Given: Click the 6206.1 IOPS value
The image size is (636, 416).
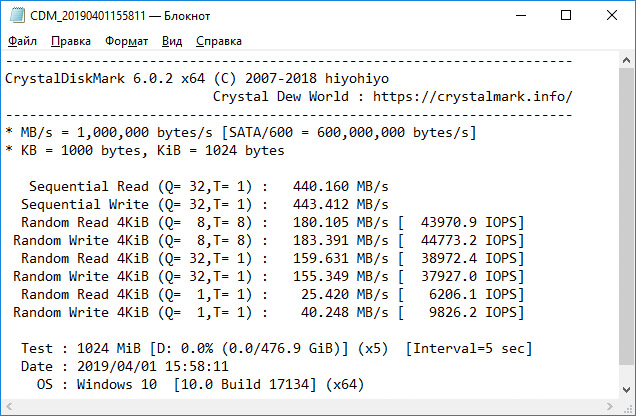Looking at the screenshot, I should click(x=473, y=294).
